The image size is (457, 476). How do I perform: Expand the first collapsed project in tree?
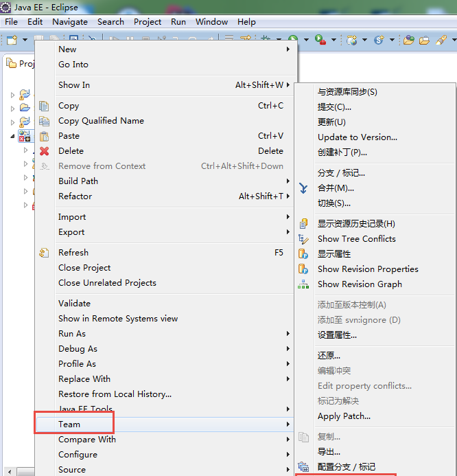click(12, 95)
